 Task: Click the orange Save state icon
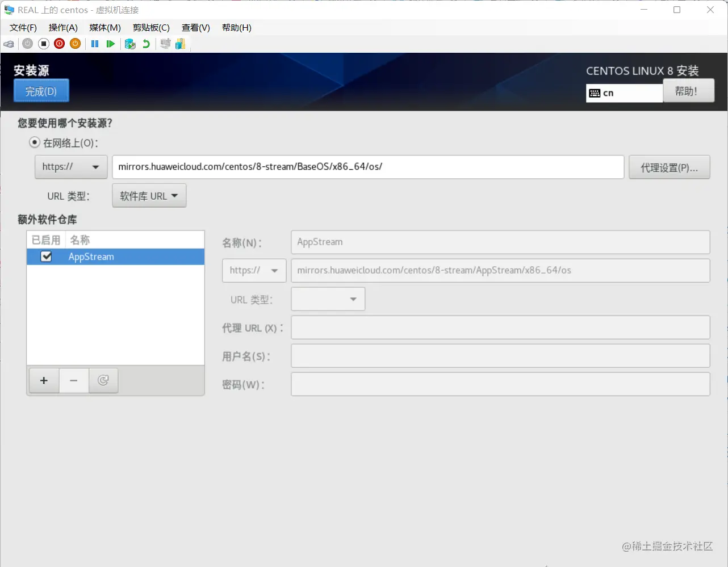point(76,44)
